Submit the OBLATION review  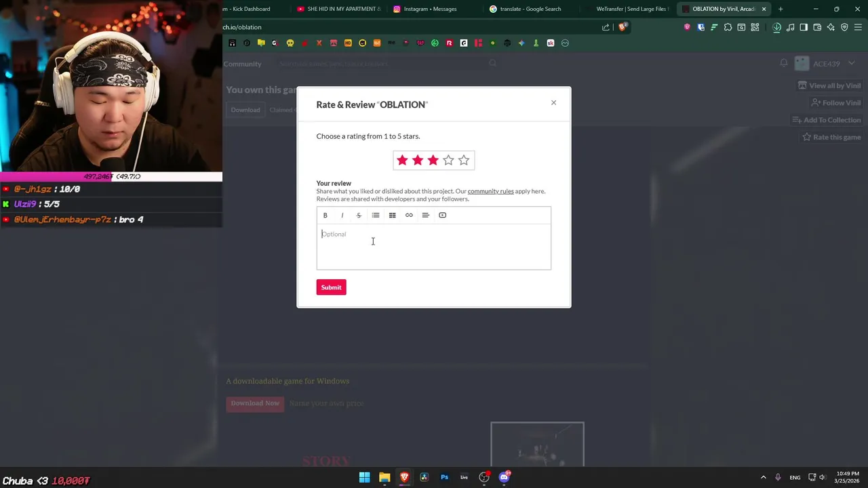331,287
